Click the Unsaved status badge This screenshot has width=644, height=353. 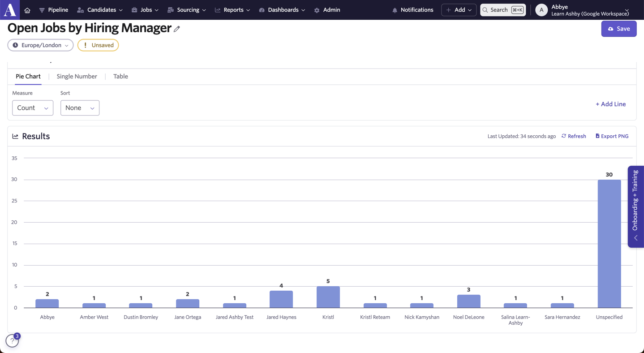98,45
